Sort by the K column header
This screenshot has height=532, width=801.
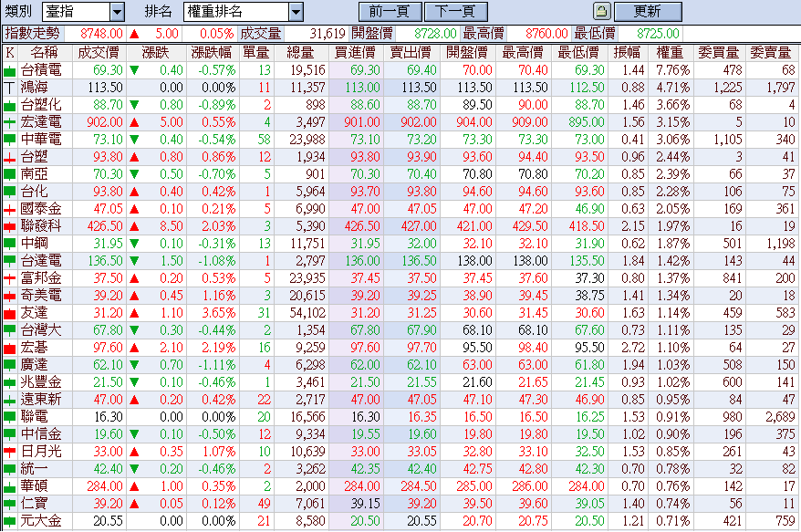click(10, 53)
